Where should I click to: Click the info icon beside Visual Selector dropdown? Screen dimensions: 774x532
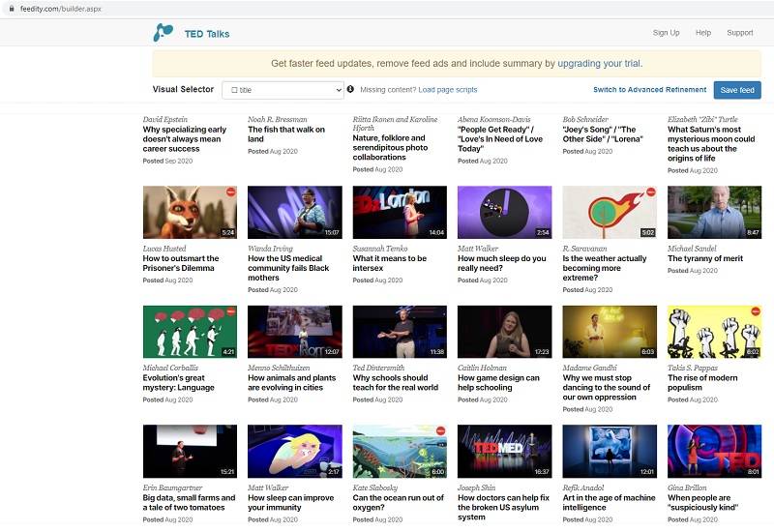pyautogui.click(x=350, y=90)
